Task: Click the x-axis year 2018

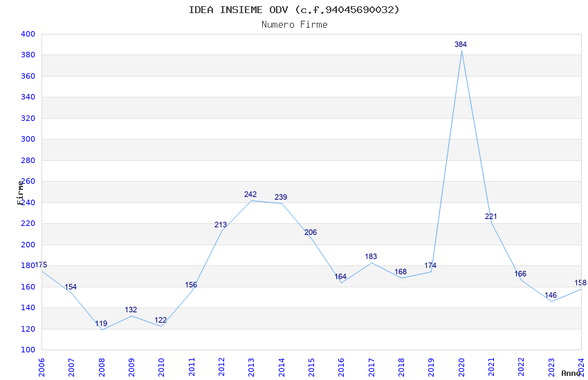Action: click(x=401, y=367)
